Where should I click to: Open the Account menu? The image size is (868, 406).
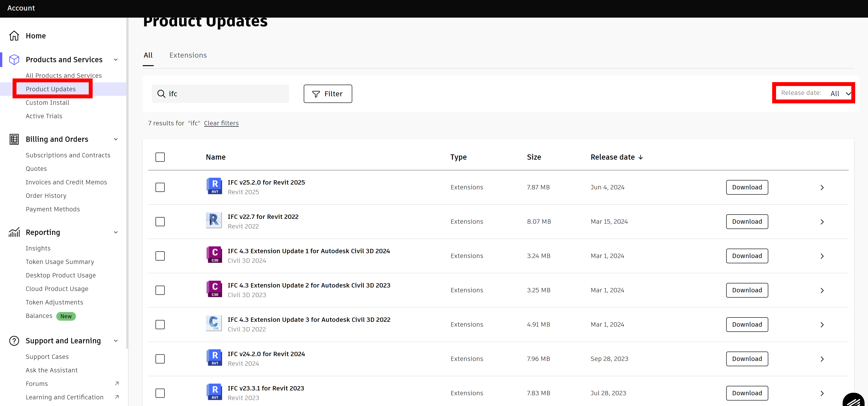tap(21, 8)
